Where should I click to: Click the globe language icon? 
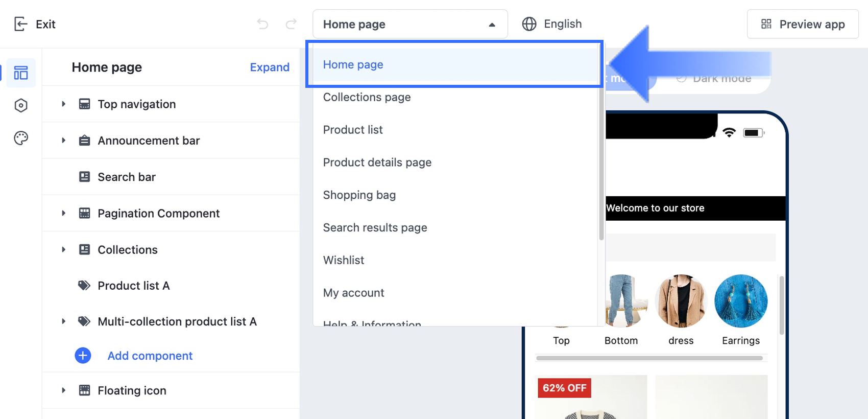529,24
